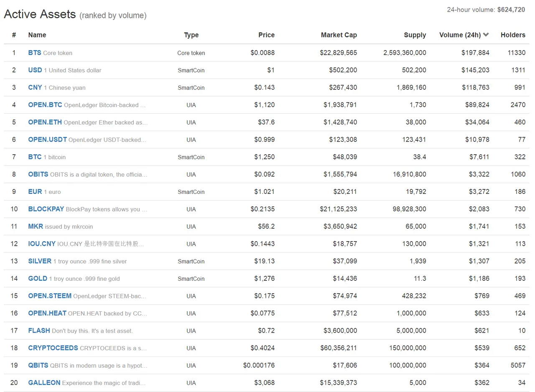Sort table by Market Cap header
Image resolution: width=535 pixels, height=392 pixels.
(339, 35)
